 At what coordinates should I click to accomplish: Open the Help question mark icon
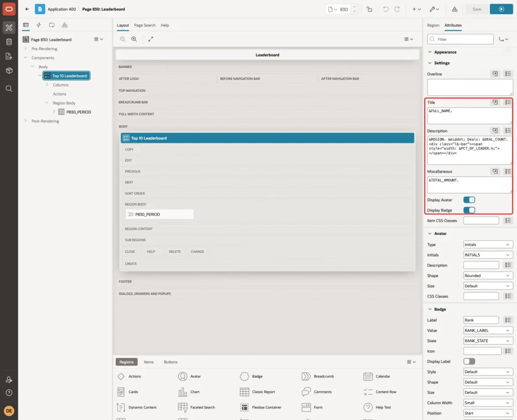point(9,393)
